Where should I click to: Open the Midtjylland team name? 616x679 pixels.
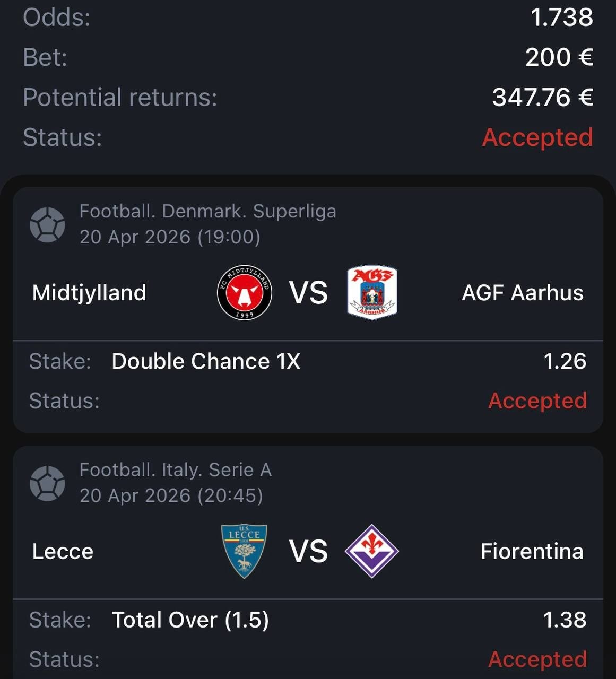(x=89, y=293)
